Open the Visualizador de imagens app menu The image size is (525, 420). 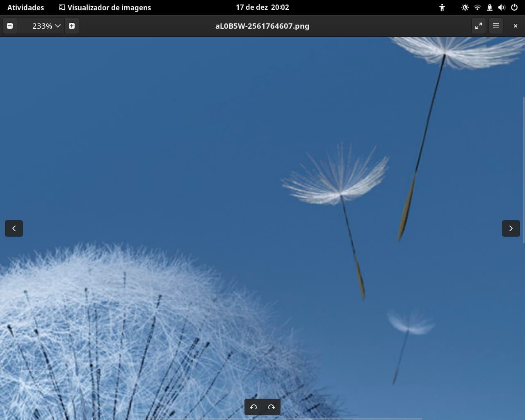click(x=105, y=7)
